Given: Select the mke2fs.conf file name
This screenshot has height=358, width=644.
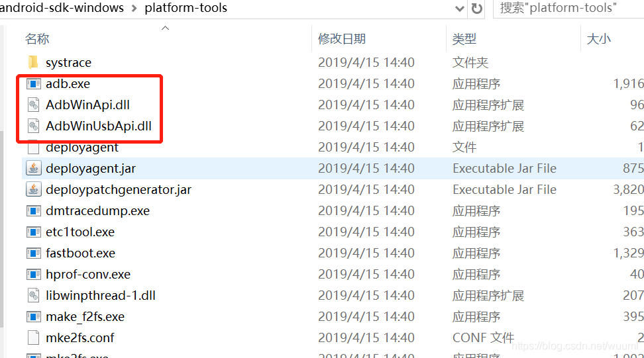Looking at the screenshot, I should point(80,338).
